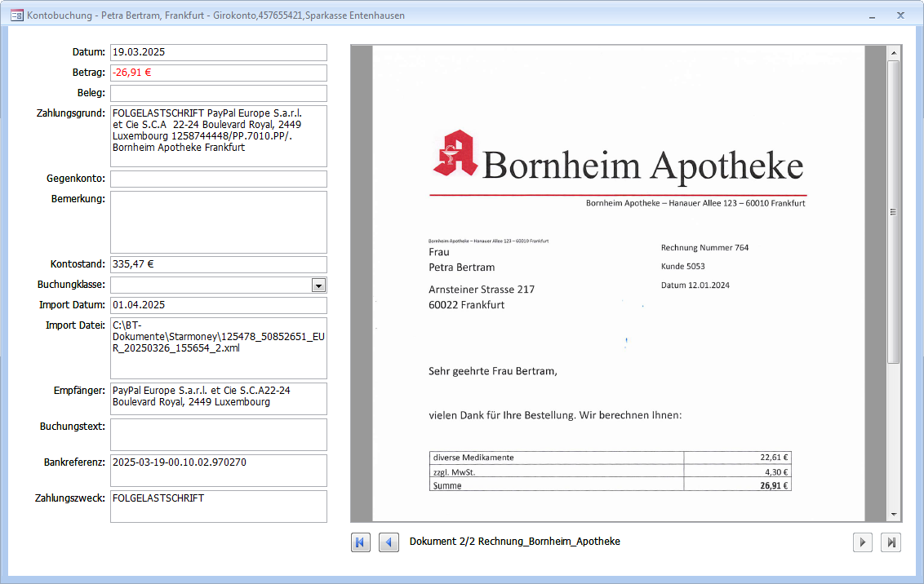
Task: Click the Bankreferenz field
Action: coord(219,471)
